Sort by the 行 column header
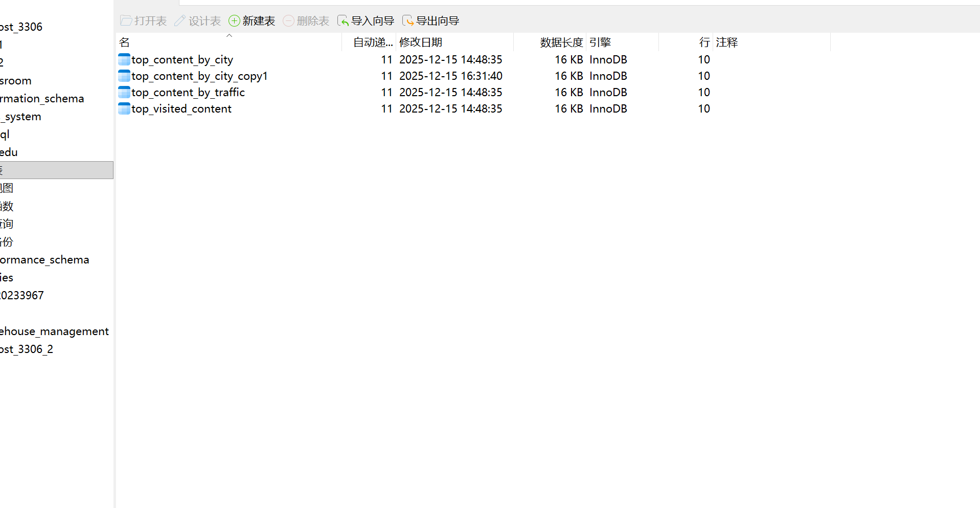This screenshot has width=980, height=508. click(686, 42)
